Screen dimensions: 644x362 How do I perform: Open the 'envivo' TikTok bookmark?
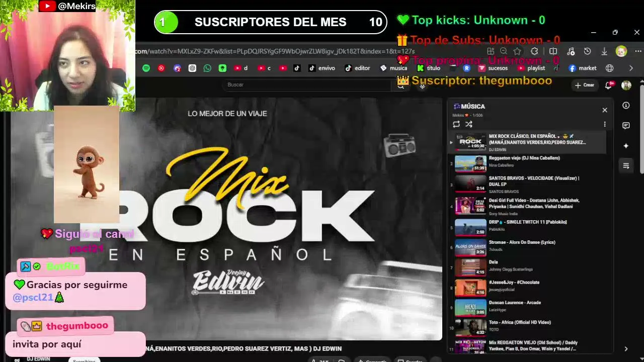(x=321, y=68)
